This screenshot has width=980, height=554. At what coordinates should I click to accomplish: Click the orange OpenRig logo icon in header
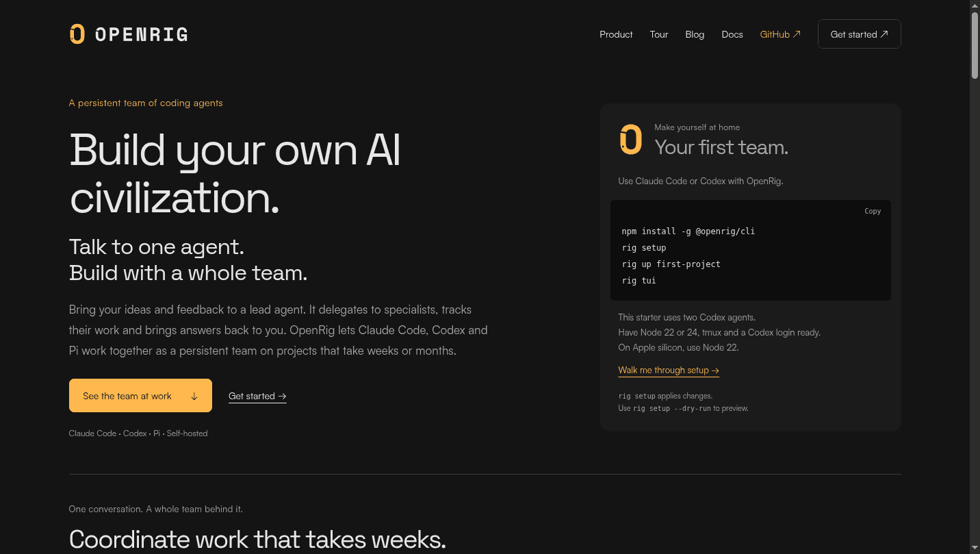tap(77, 34)
